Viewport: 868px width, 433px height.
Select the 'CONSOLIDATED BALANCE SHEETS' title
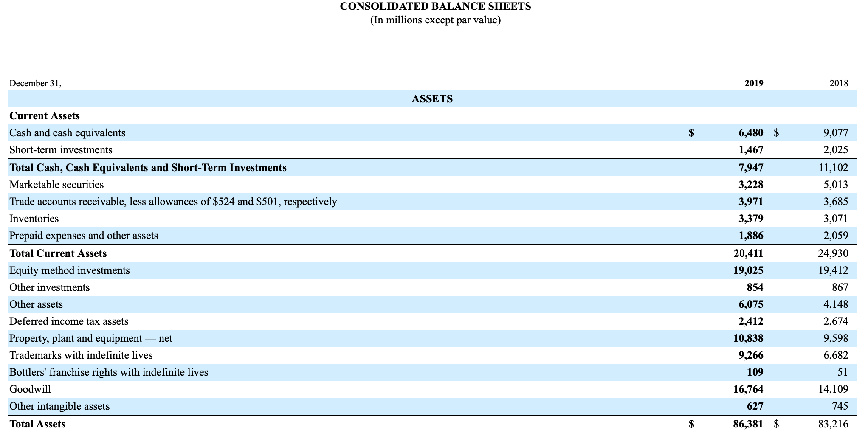coord(435,6)
